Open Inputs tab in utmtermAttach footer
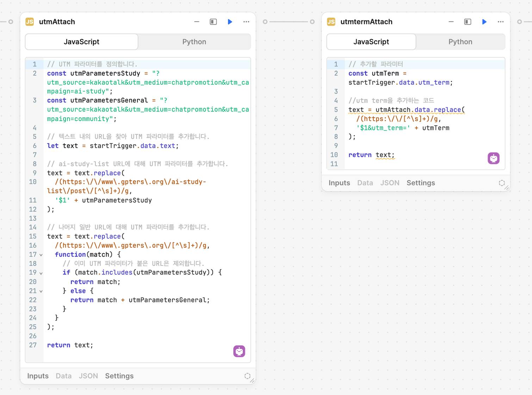This screenshot has height=395, width=532. click(339, 183)
